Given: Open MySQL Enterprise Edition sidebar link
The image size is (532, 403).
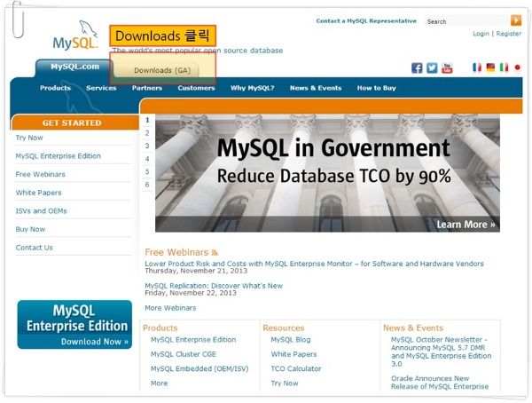Looking at the screenshot, I should point(58,156).
